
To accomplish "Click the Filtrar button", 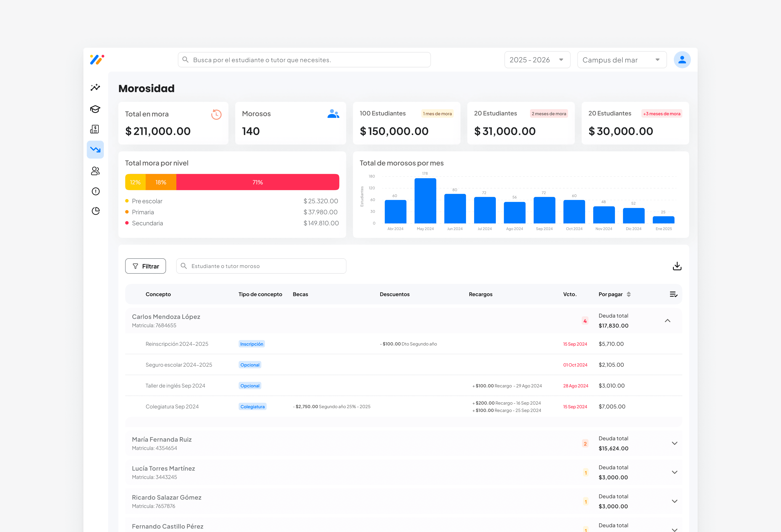I will 145,266.
